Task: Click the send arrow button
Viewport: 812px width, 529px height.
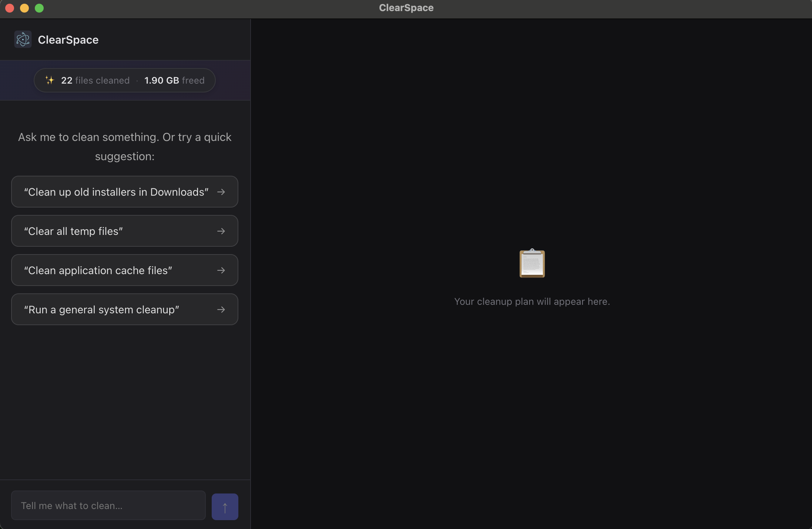Action: point(225,507)
